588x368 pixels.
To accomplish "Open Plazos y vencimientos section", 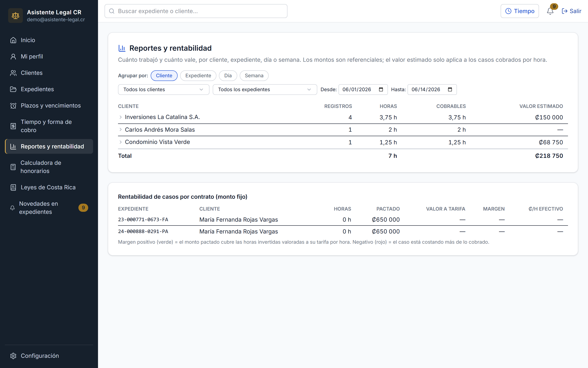I will pyautogui.click(x=49, y=105).
